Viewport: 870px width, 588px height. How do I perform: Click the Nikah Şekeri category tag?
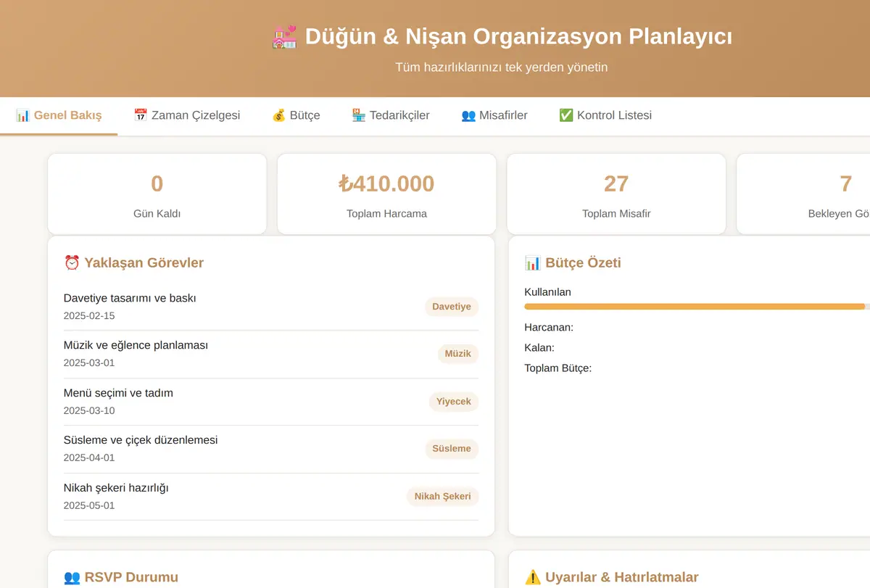coord(443,497)
